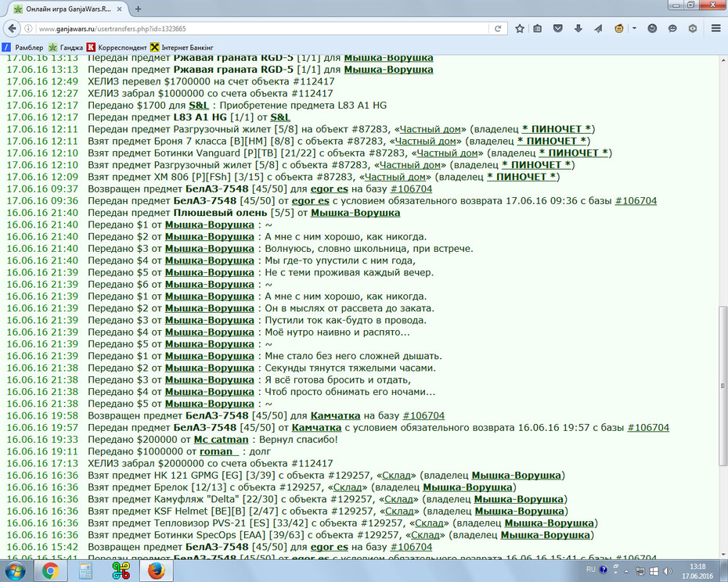Open Мышка-Ворушка link in Плюшевый олень row
This screenshot has width=728, height=582.
click(355, 213)
